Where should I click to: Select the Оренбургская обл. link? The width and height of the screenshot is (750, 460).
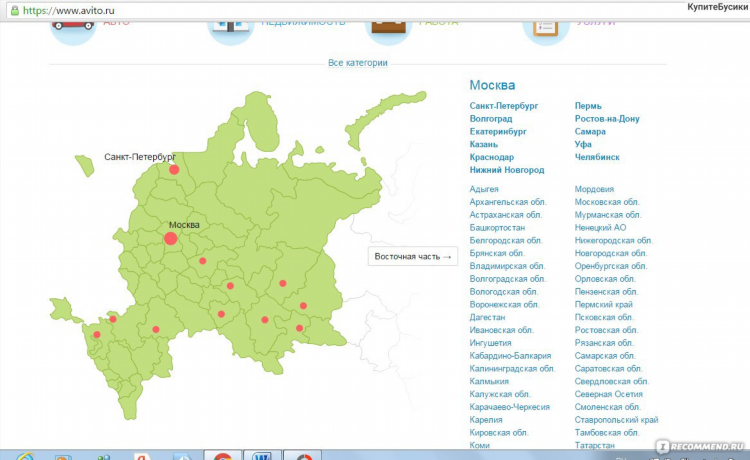[x=611, y=266]
